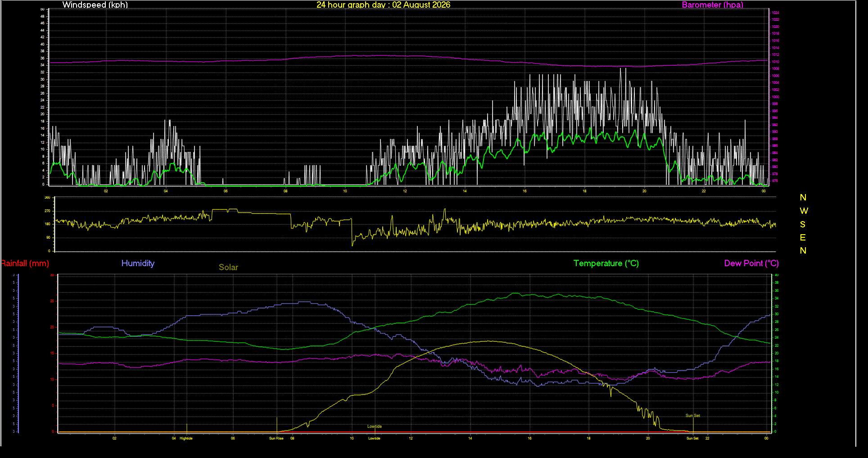
Task: Click the '90' wind direction axis value
Action: click(x=48, y=237)
